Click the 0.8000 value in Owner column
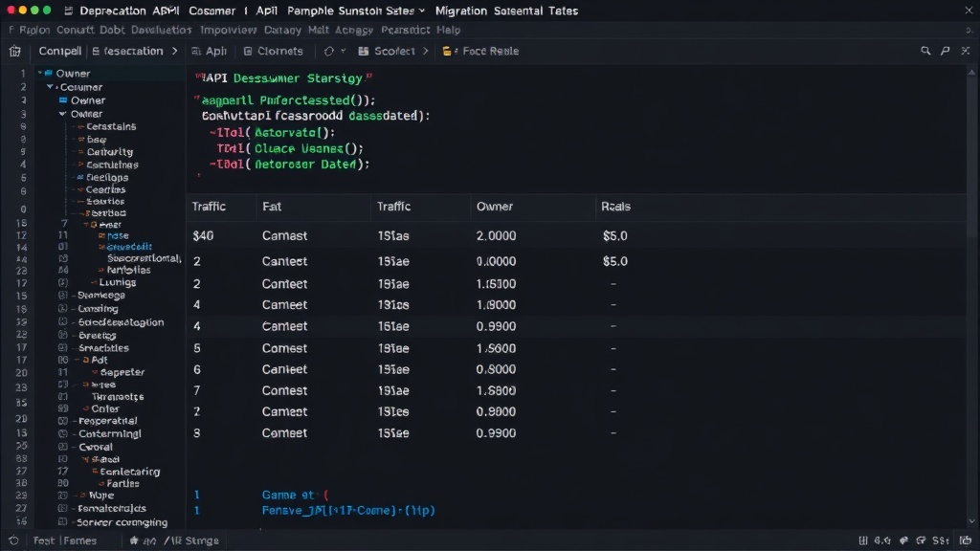This screenshot has height=551, width=980. click(x=497, y=369)
